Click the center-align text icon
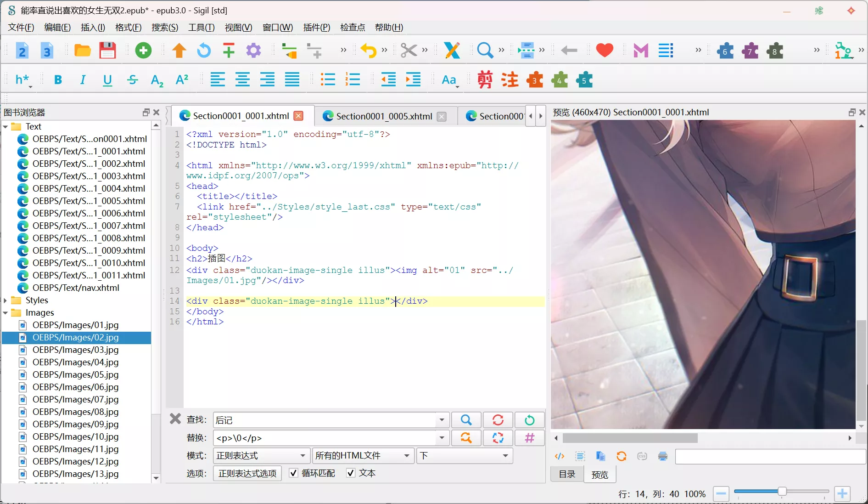This screenshot has height=504, width=868. point(242,80)
